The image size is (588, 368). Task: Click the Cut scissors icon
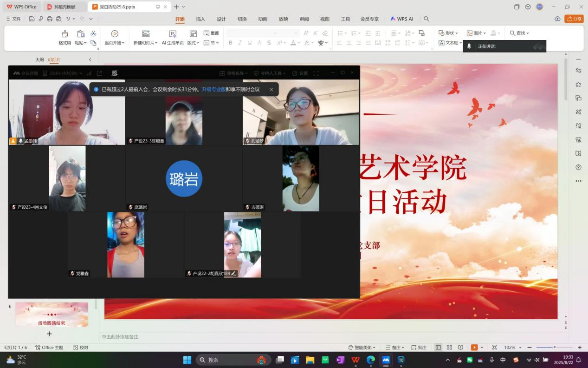click(93, 33)
